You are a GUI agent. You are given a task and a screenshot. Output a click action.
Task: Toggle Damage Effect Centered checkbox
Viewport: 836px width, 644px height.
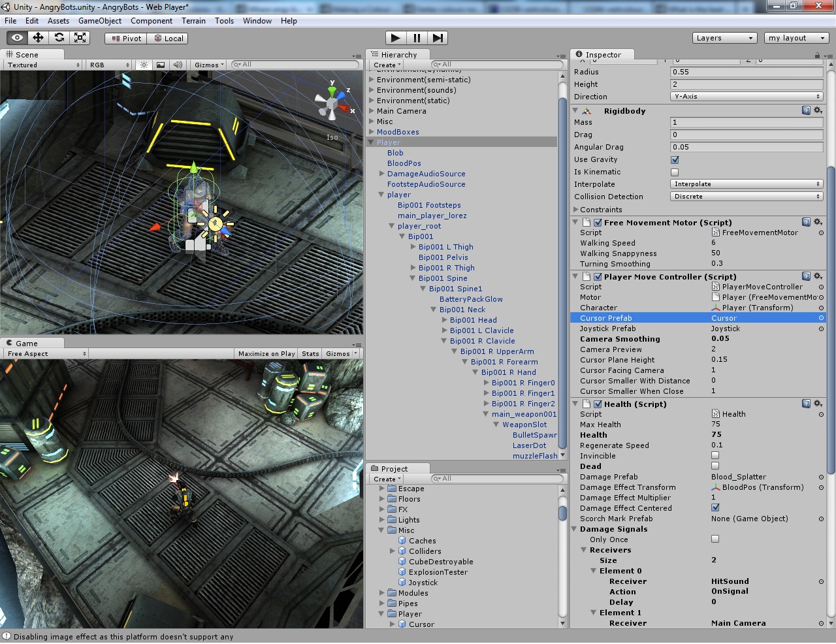point(715,507)
